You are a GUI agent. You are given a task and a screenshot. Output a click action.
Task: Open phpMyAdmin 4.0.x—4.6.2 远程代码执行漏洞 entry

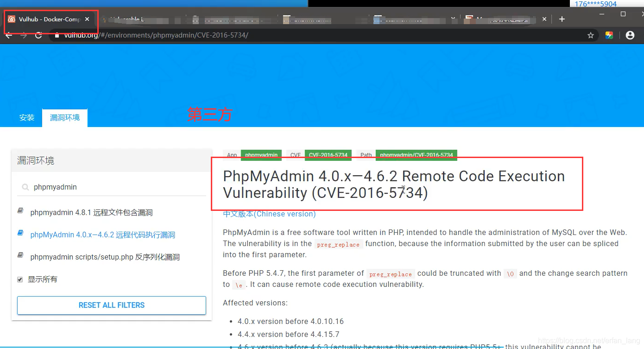click(102, 235)
